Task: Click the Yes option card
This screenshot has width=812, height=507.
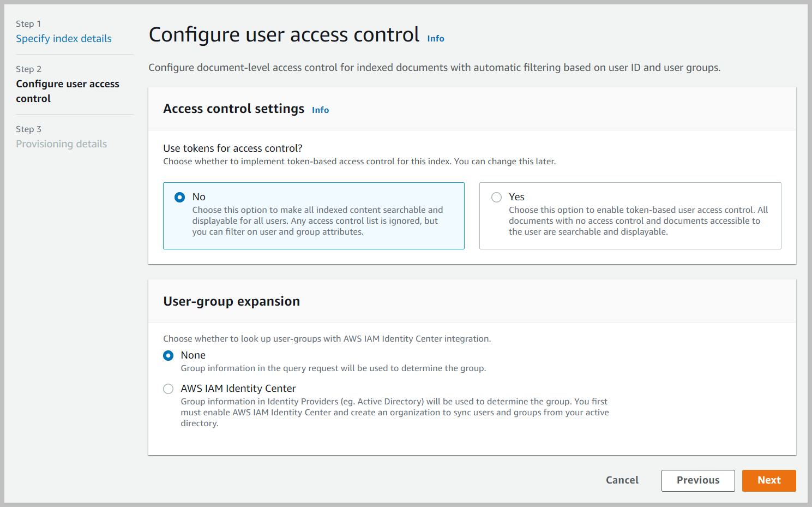Action: (x=630, y=216)
